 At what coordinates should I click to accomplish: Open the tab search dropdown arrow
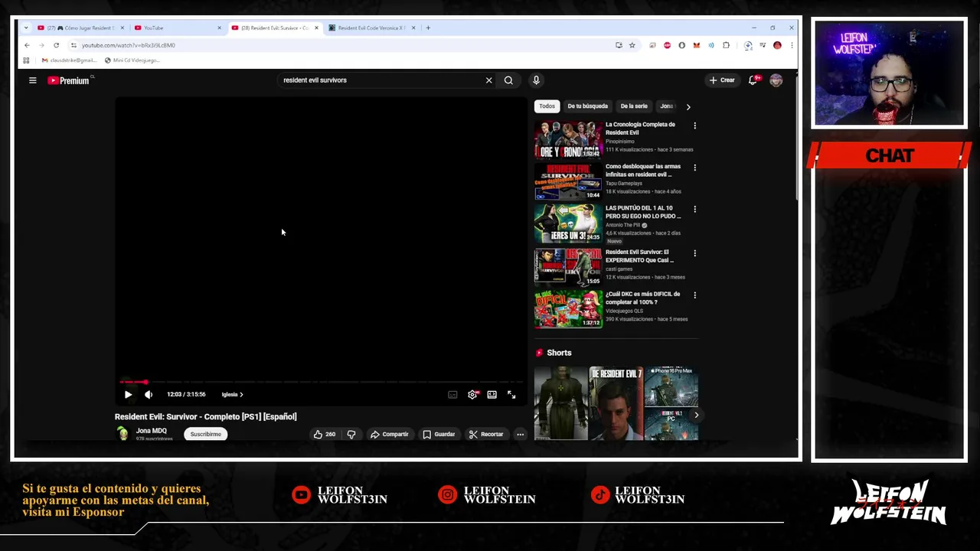click(26, 28)
